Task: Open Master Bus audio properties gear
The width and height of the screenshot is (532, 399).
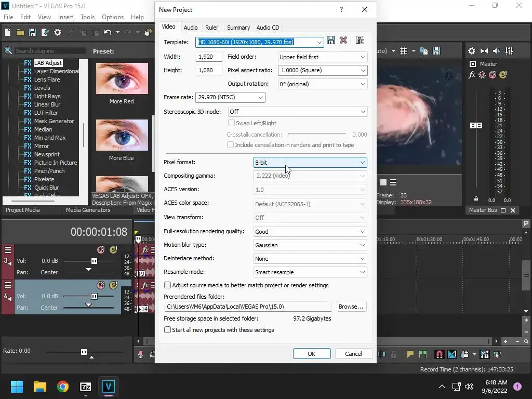Action: pyautogui.click(x=472, y=51)
